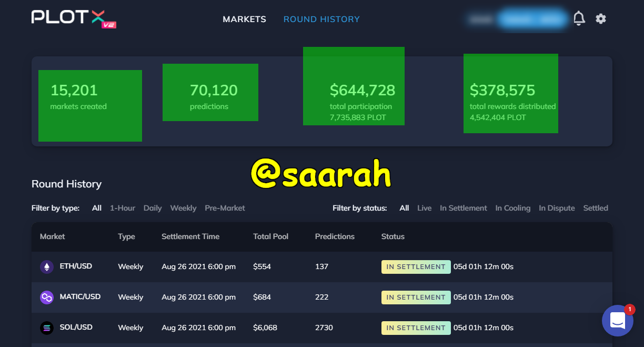
Task: Click the $6,068 total pool value
Action: (265, 328)
